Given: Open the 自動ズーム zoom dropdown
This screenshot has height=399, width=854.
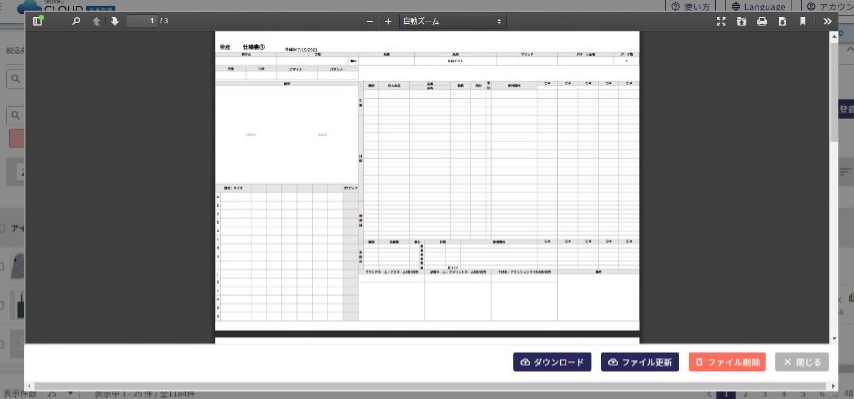Looking at the screenshot, I should [453, 21].
